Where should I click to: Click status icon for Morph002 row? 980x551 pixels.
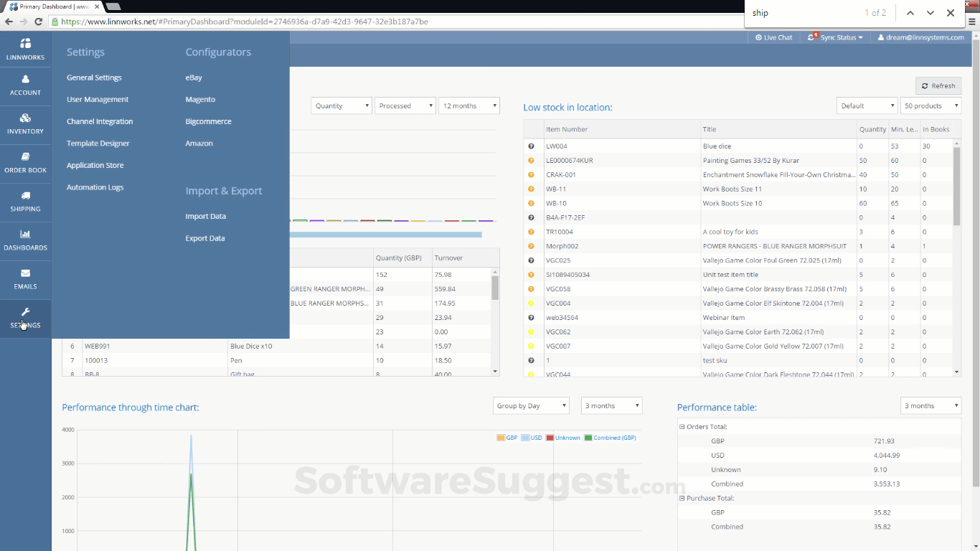(x=531, y=246)
